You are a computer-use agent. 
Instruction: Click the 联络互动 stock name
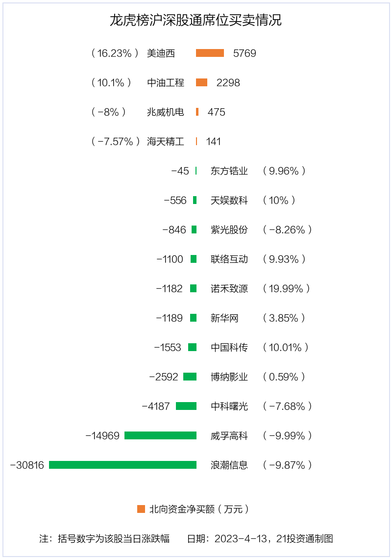(x=229, y=259)
